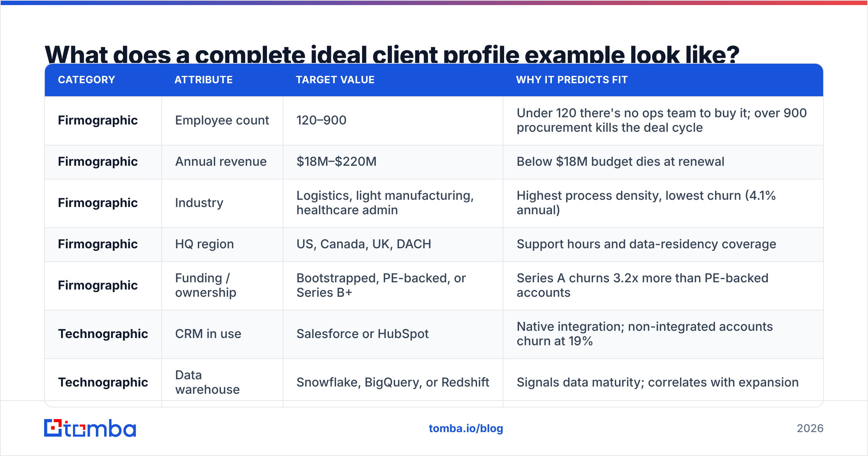Viewport: 868px width, 456px height.
Task: Click Native integration; non-integrated accounts text
Action: coord(644,334)
